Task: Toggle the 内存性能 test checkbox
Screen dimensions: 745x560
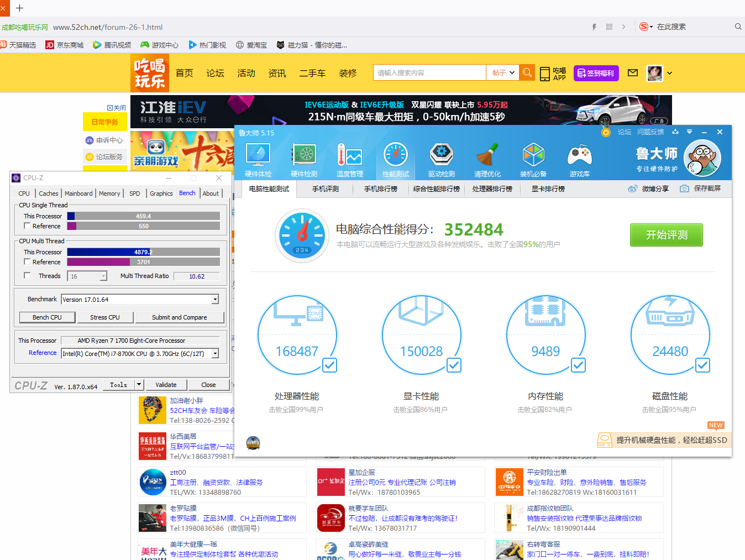Action: pyautogui.click(x=579, y=365)
